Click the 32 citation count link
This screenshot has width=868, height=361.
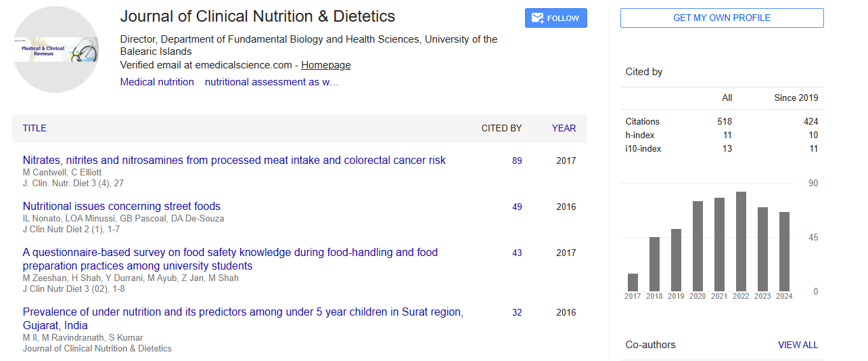tap(517, 312)
